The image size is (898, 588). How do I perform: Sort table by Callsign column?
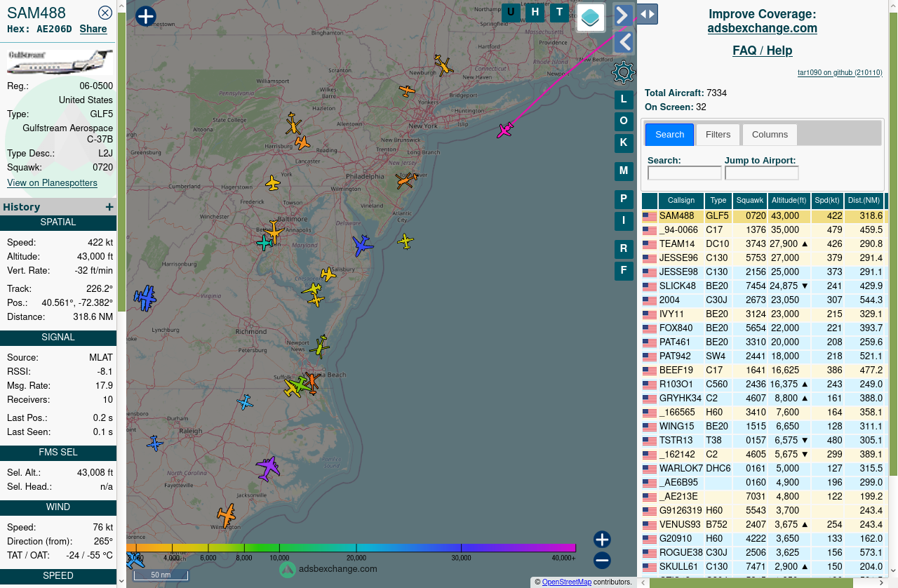681,201
